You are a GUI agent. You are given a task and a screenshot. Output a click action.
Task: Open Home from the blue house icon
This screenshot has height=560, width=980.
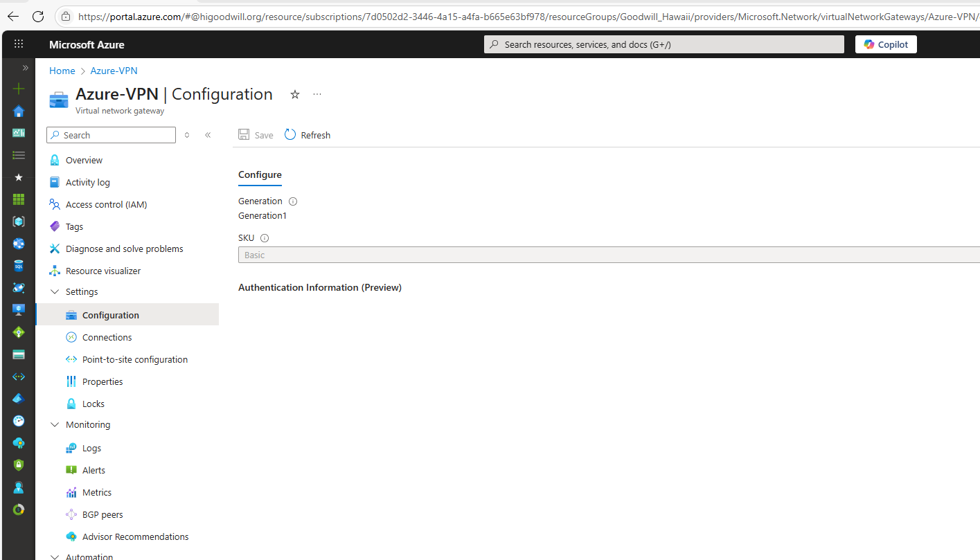click(19, 111)
